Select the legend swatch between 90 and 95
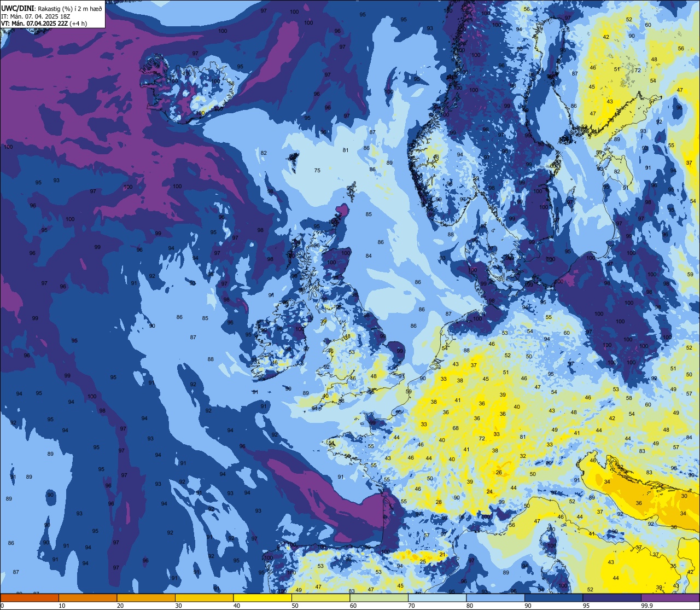 click(553, 598)
